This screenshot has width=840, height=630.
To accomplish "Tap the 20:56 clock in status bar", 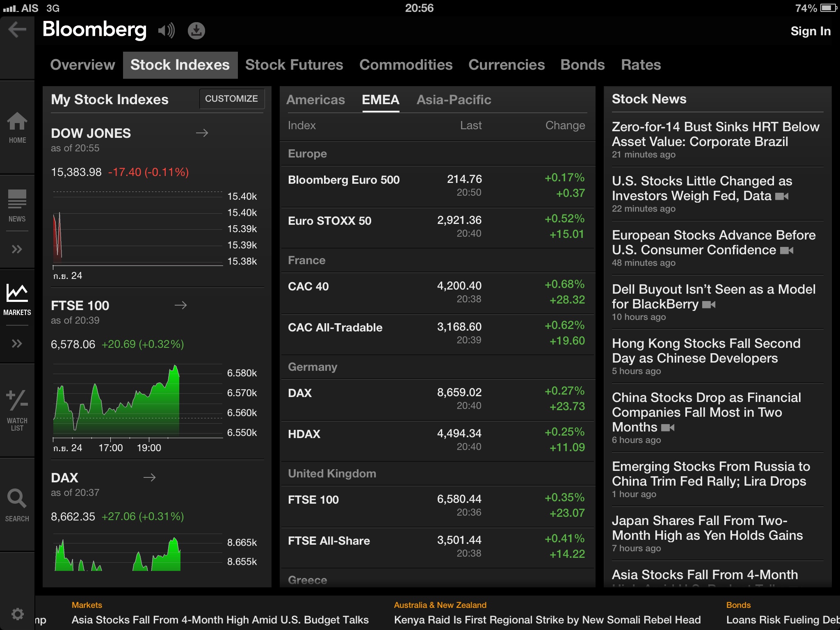I will click(x=419, y=8).
